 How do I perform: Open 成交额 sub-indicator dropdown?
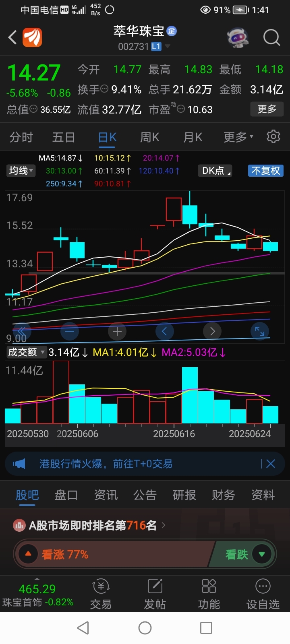[26, 352]
